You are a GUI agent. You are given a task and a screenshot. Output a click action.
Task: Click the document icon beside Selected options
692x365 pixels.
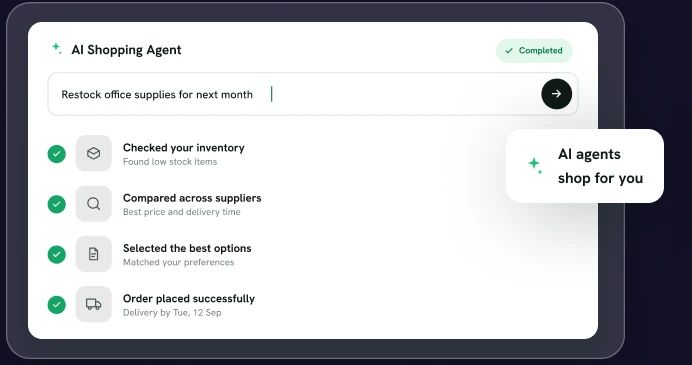click(94, 254)
